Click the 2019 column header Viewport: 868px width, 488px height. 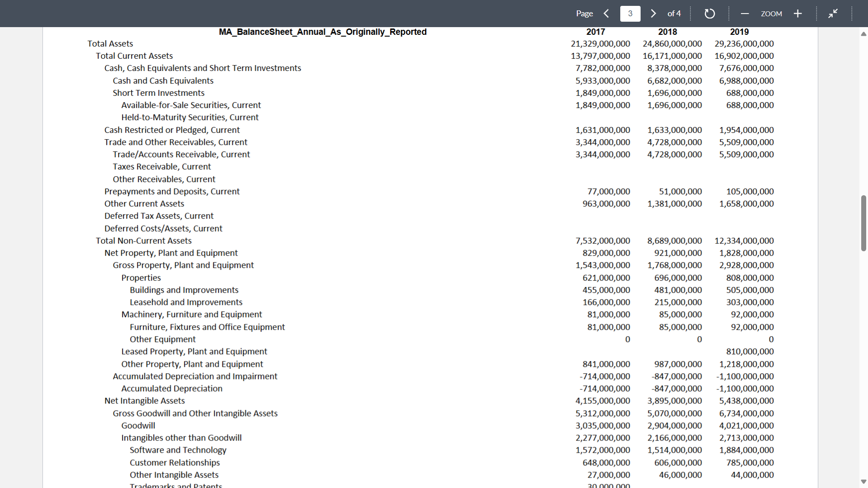(739, 32)
